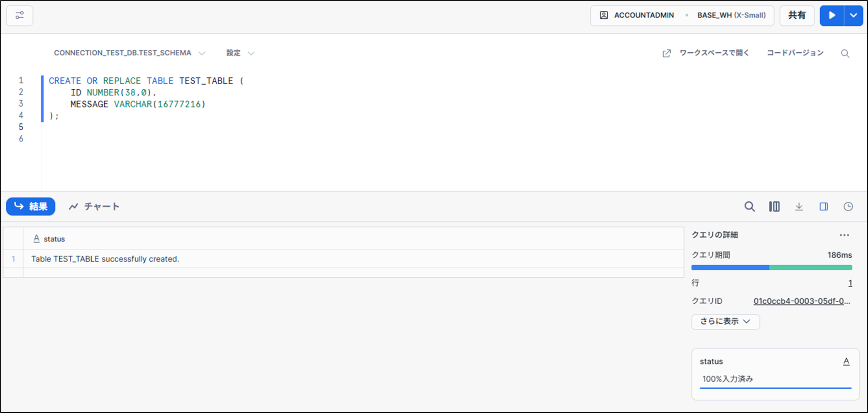Image resolution: width=868 pixels, height=413 pixels.
Task: Click the row count value 1 in details
Action: pyautogui.click(x=850, y=283)
